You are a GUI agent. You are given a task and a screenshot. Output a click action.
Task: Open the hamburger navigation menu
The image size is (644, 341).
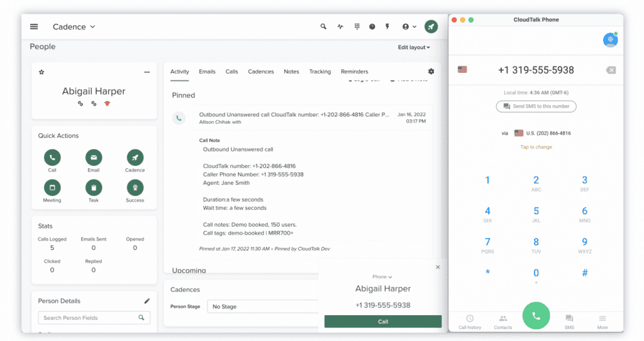pos(34,26)
